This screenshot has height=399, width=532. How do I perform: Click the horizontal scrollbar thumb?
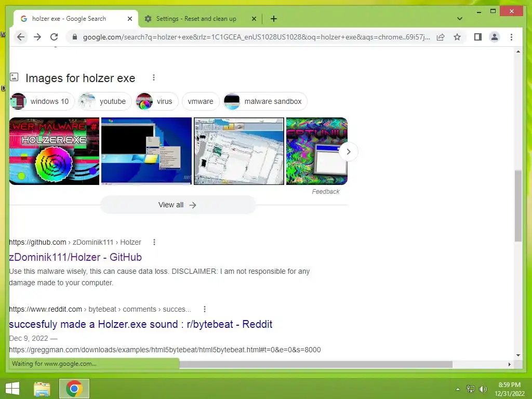[x=315, y=364]
